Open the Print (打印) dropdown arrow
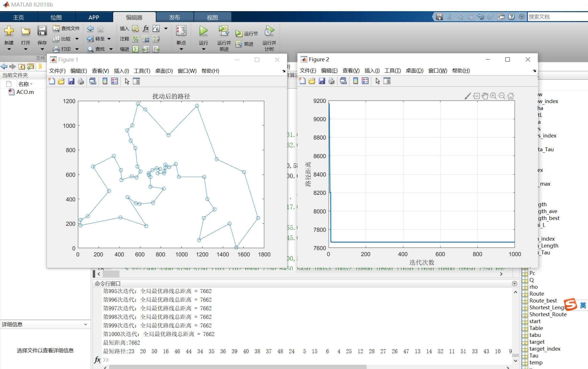This screenshot has height=369, width=588. [77, 49]
